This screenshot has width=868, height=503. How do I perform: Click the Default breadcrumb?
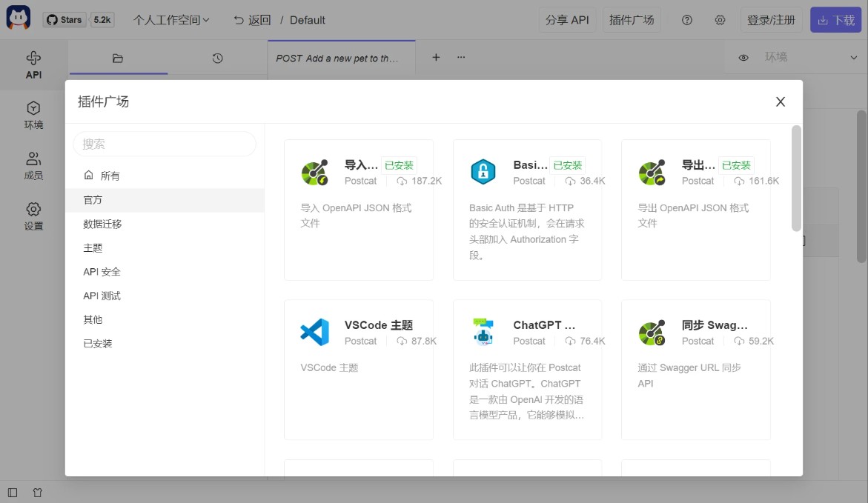307,20
